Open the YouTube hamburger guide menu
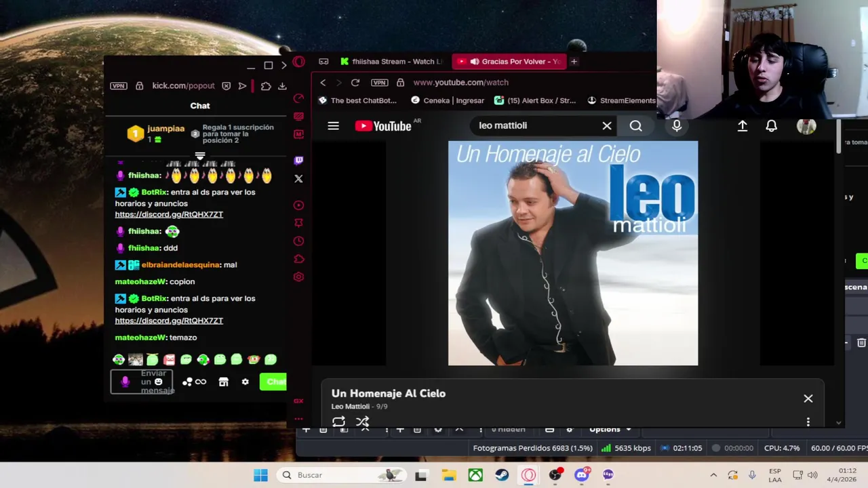This screenshot has width=868, height=488. tap(333, 125)
